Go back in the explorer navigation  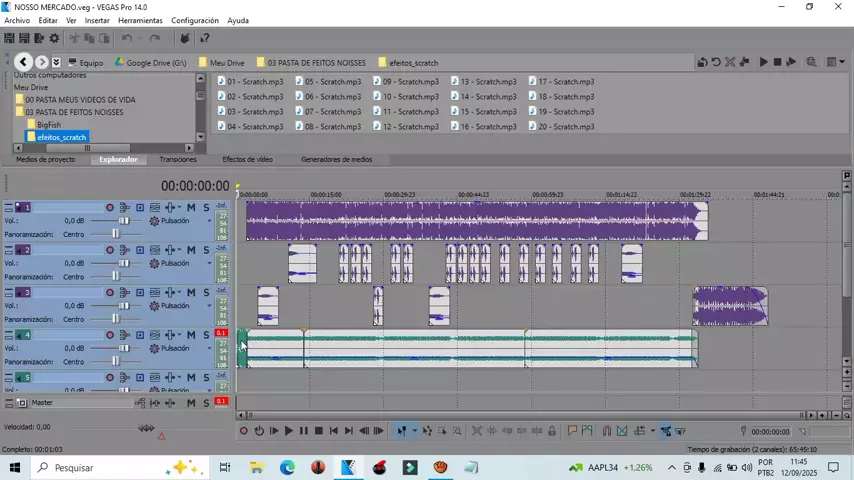23,62
